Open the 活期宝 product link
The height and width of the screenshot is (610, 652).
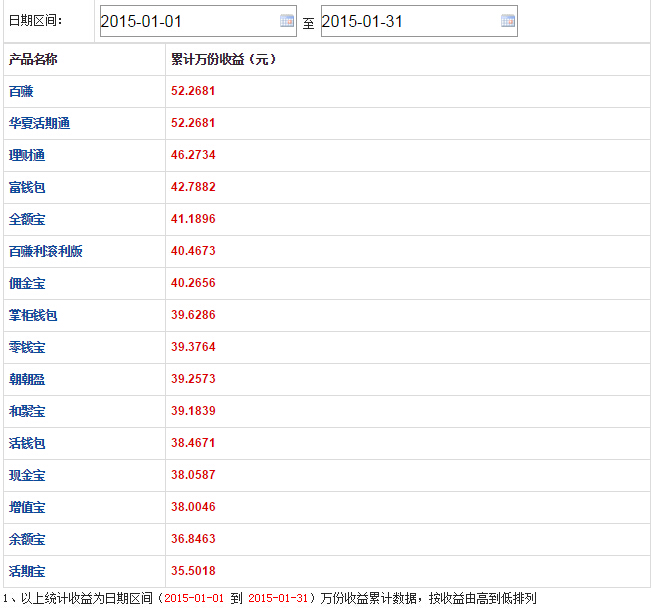(27, 571)
